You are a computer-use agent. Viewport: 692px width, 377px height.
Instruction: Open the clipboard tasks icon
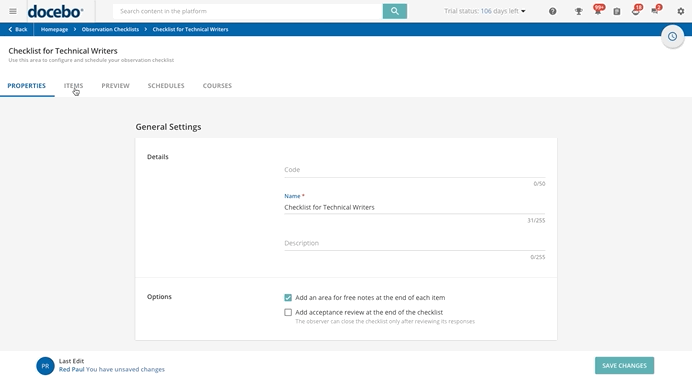tap(617, 11)
